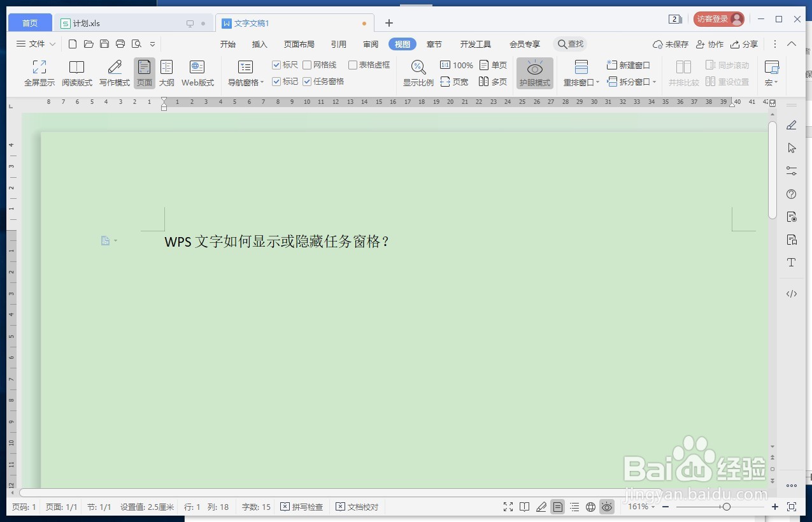
Task: Toggle the markup checkbox
Action: (x=285, y=81)
